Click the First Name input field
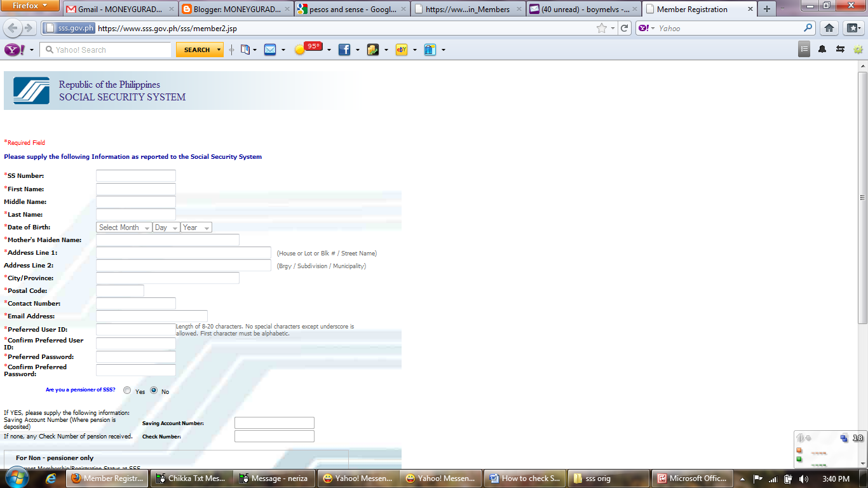The height and width of the screenshot is (488, 868). tap(135, 189)
